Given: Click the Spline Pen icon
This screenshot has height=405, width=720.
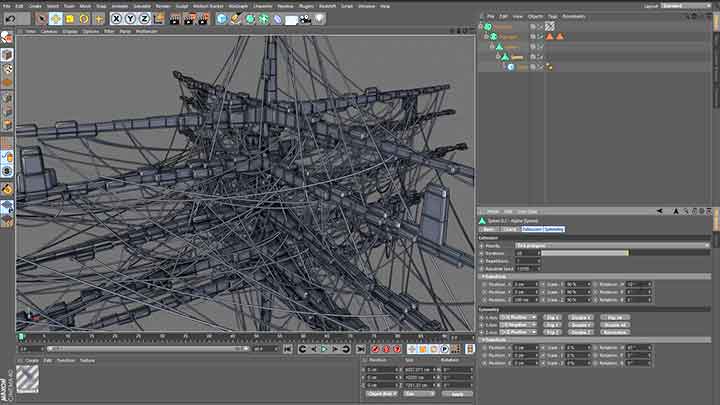Looking at the screenshot, I should click(236, 19).
